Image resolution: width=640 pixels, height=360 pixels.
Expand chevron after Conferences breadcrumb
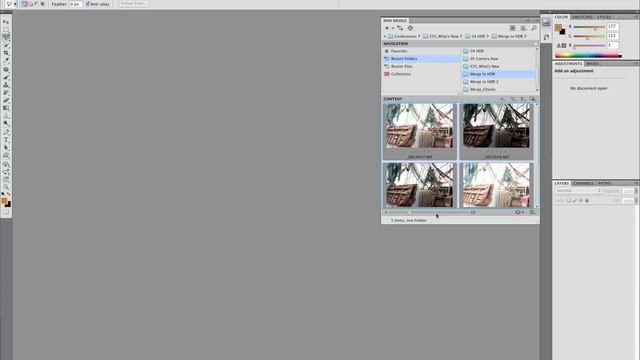[x=419, y=36]
